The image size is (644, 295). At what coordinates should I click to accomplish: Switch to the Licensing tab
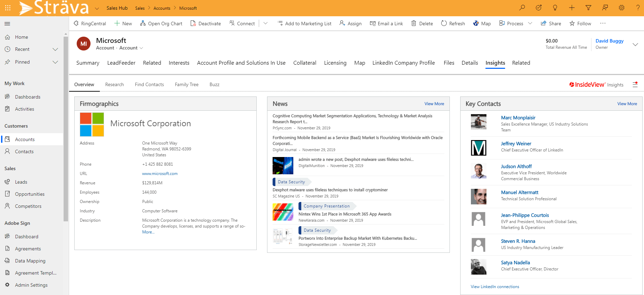[335, 63]
